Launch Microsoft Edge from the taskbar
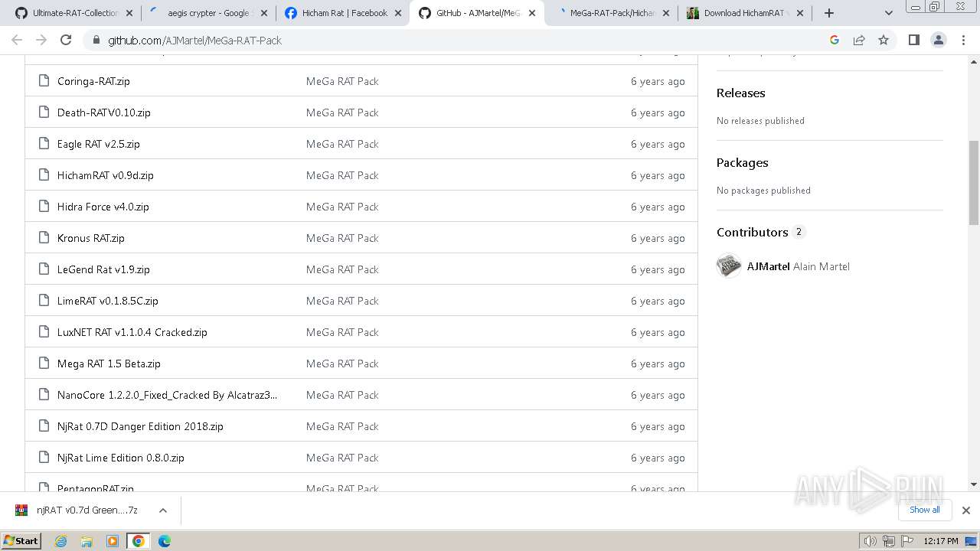 (x=164, y=541)
